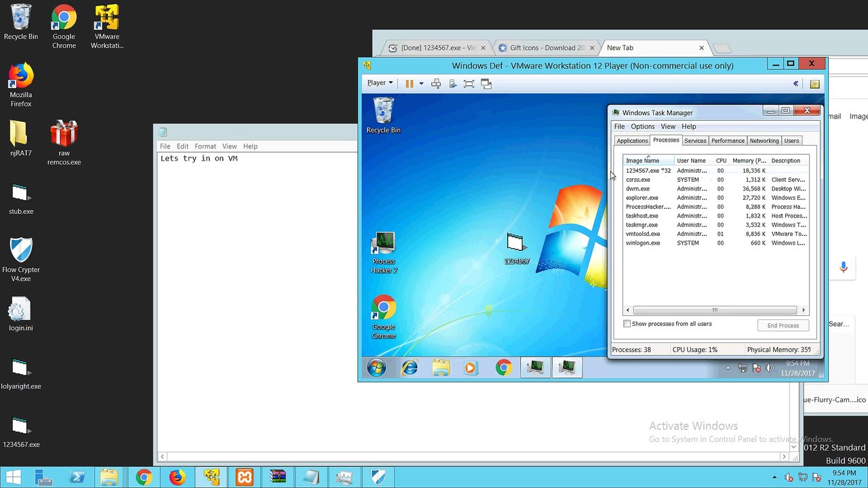Switch to the Services tab
Screen dimensions: 868x488
[695, 141]
